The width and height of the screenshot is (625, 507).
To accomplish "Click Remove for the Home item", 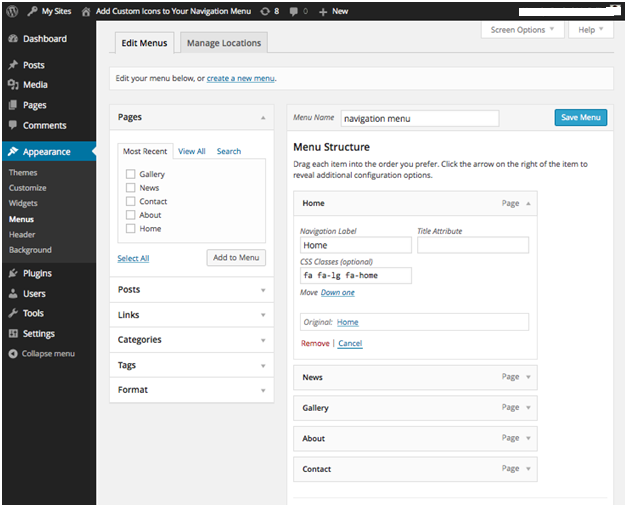I will (x=315, y=343).
